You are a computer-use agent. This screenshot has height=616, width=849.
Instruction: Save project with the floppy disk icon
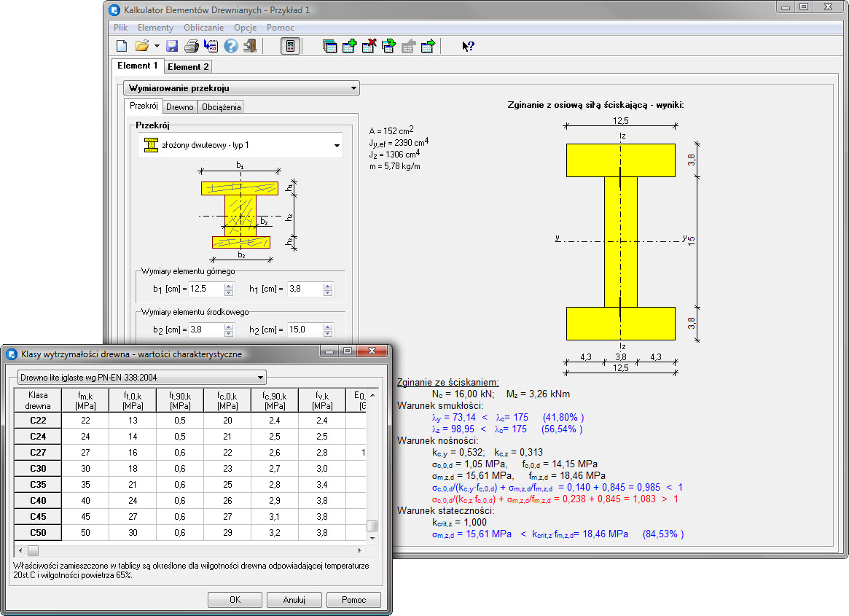click(173, 46)
